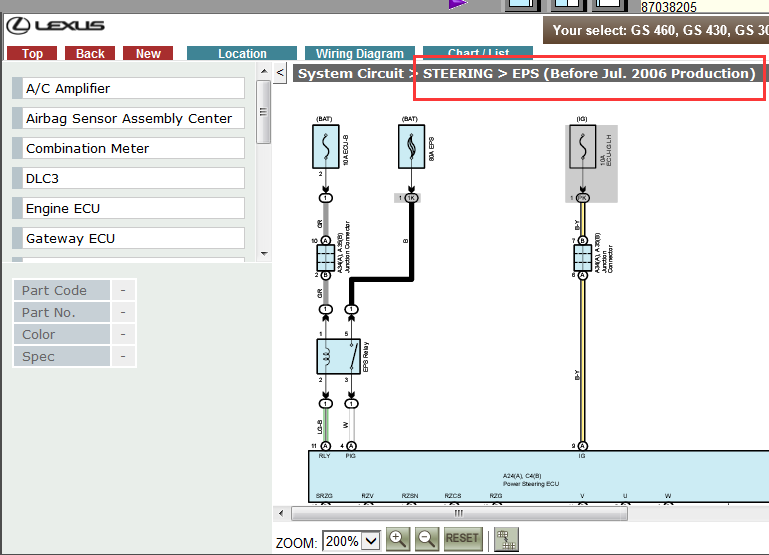Click the zoom in magnifier icon
The width and height of the screenshot is (769, 555).
pos(398,539)
